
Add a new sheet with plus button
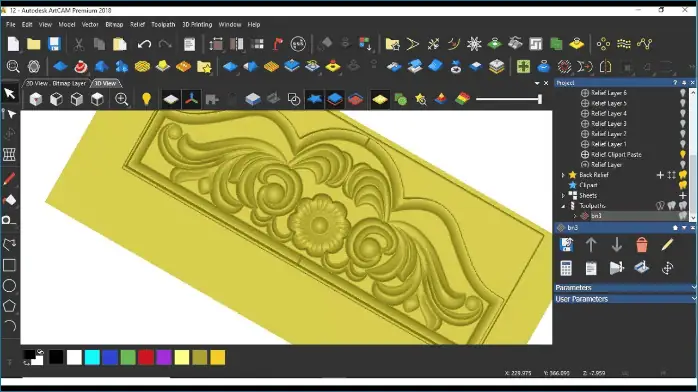coord(683,195)
